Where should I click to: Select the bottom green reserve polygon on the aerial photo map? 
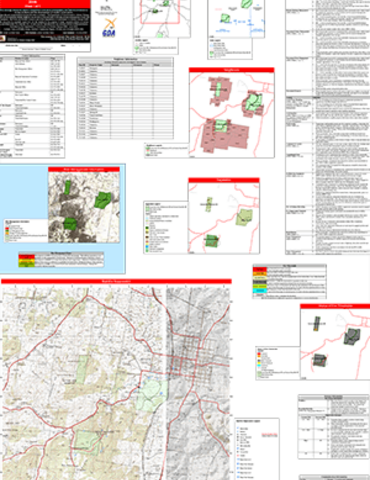point(70,224)
